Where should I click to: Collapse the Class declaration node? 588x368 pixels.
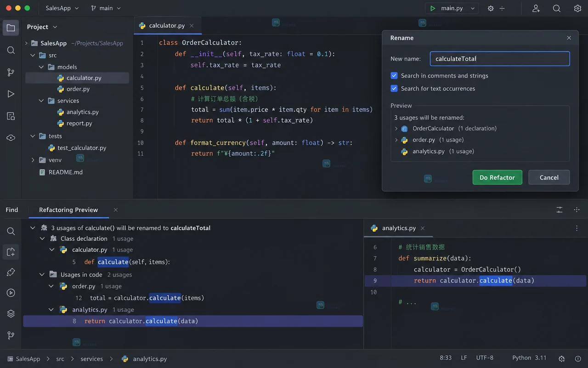(42, 239)
